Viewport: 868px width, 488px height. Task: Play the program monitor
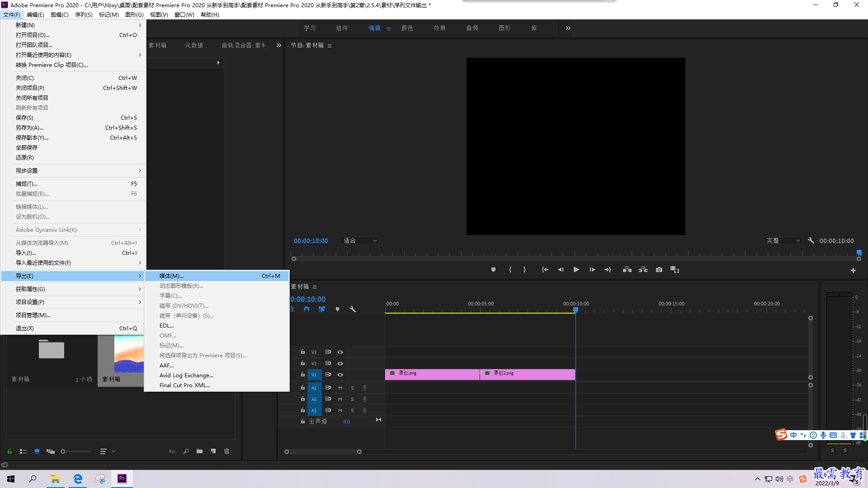tap(576, 270)
